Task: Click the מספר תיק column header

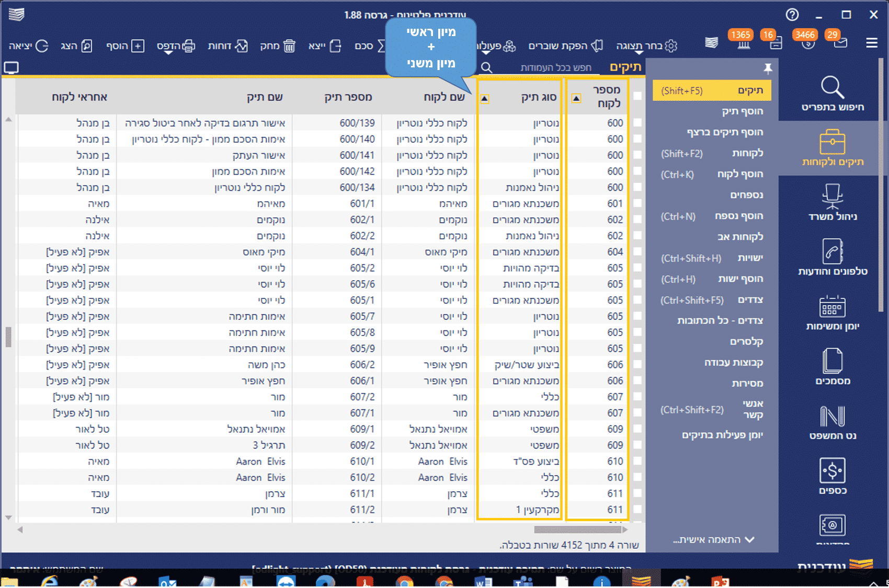Action: 348,97
